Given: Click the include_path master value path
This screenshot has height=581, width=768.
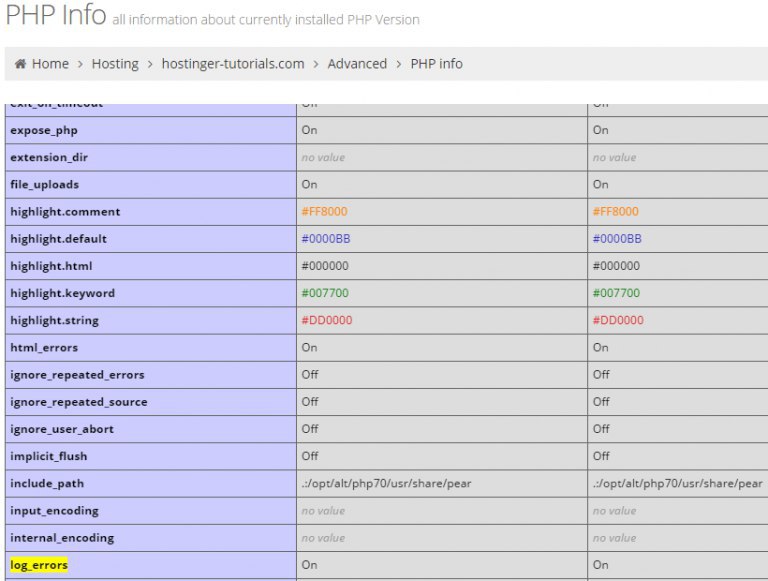Looking at the screenshot, I should [x=678, y=484].
